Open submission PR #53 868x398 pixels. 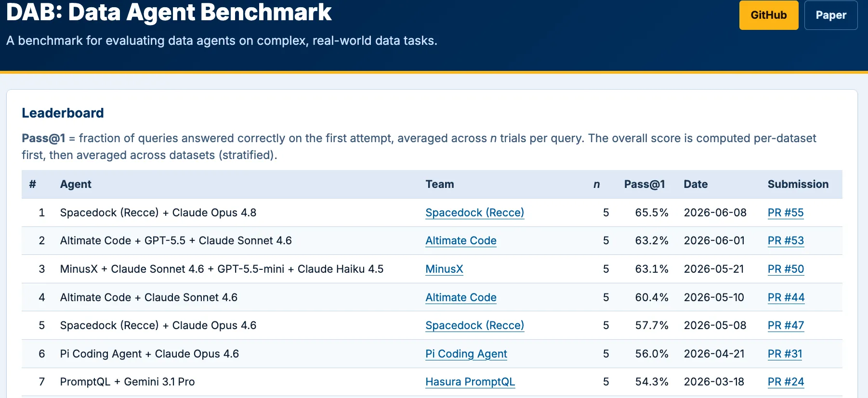coord(786,240)
